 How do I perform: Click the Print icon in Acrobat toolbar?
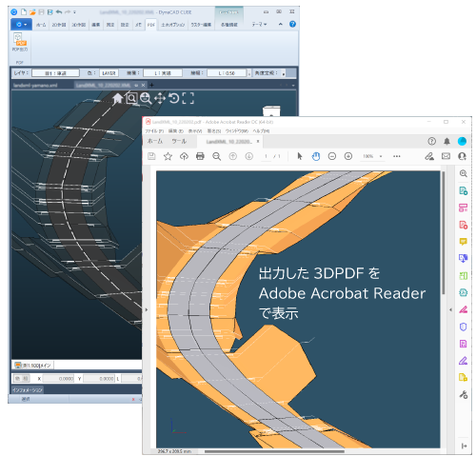click(x=200, y=156)
